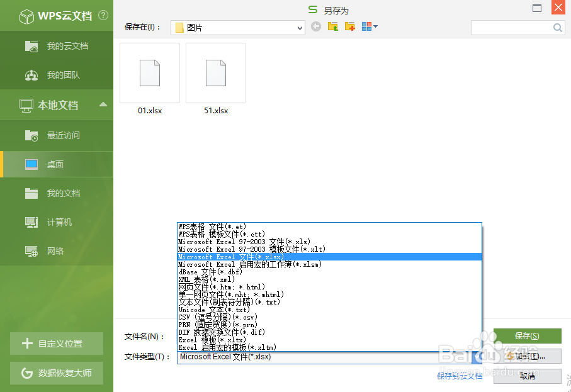The height and width of the screenshot is (392, 571).
Task: Click the Save (保存) button
Action: 528,336
